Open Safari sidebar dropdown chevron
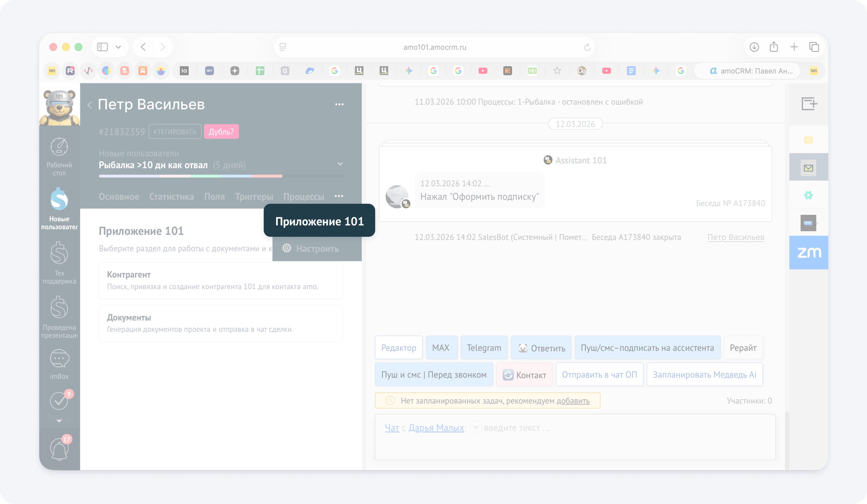 coord(118,47)
